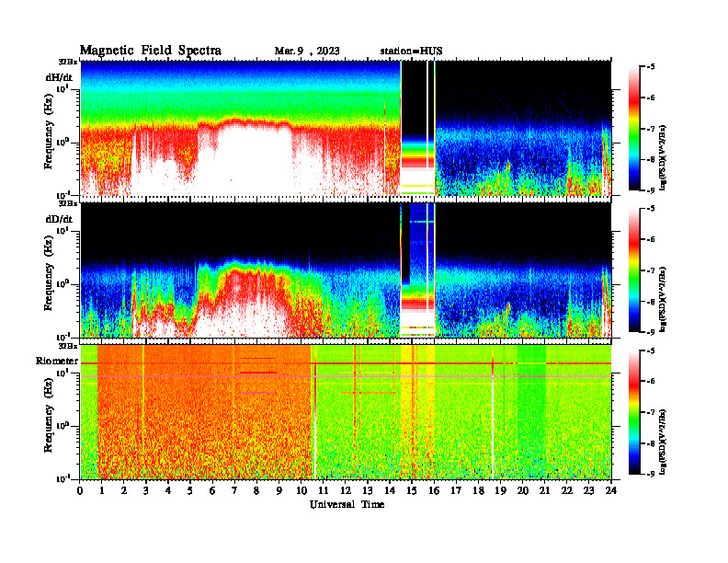Screen dimensions: 728x563
Task: Click the color bar beside dH/dt panel
Action: [634, 129]
